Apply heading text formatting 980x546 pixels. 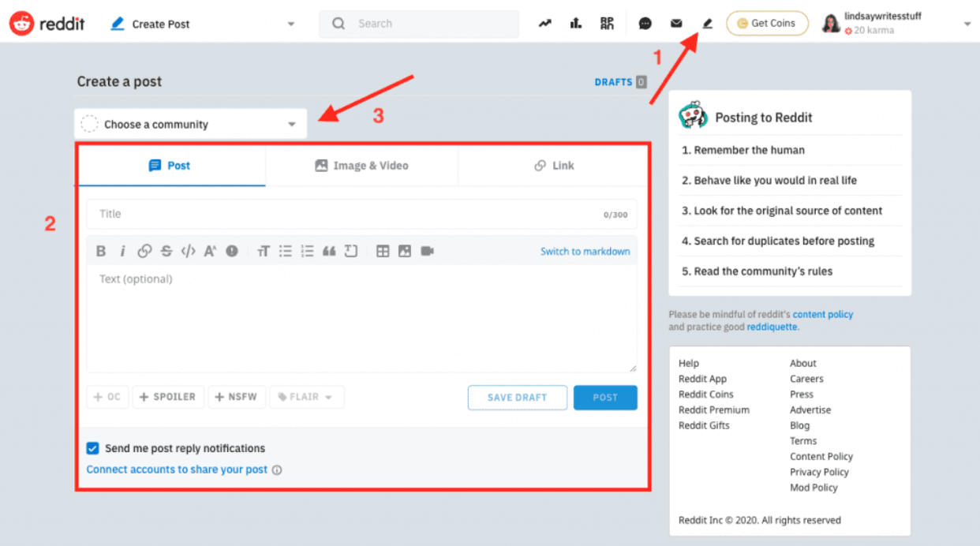click(264, 251)
